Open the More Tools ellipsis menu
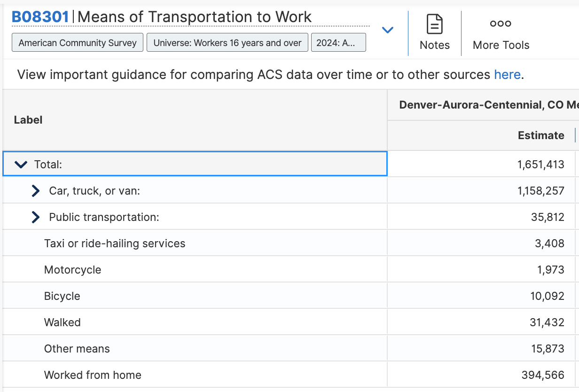579x392 pixels. click(x=501, y=24)
